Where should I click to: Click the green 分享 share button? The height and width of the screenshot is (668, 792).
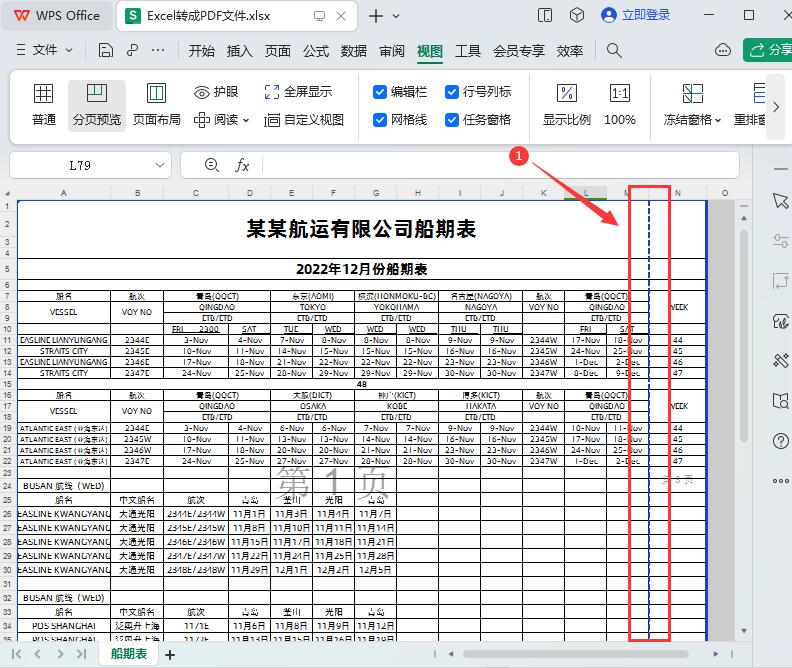pos(769,50)
